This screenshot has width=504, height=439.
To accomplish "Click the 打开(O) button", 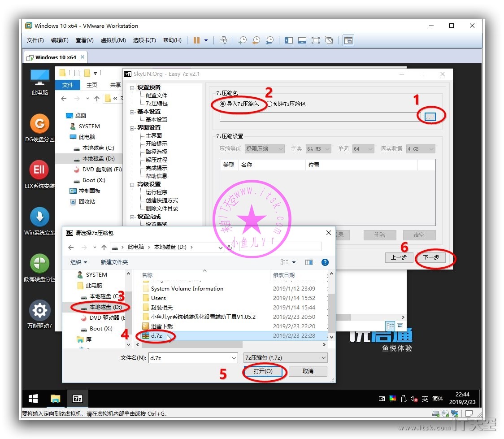I will [263, 371].
